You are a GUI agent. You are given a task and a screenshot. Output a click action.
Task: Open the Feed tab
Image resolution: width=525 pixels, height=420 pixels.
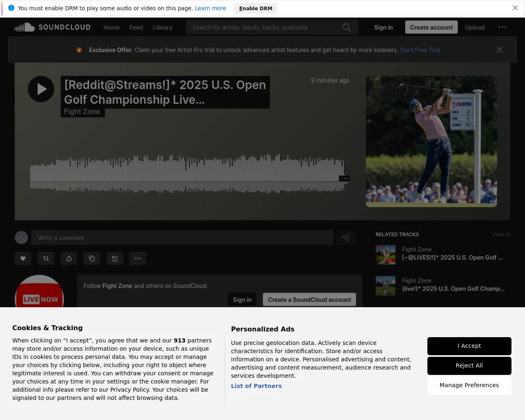(x=136, y=27)
